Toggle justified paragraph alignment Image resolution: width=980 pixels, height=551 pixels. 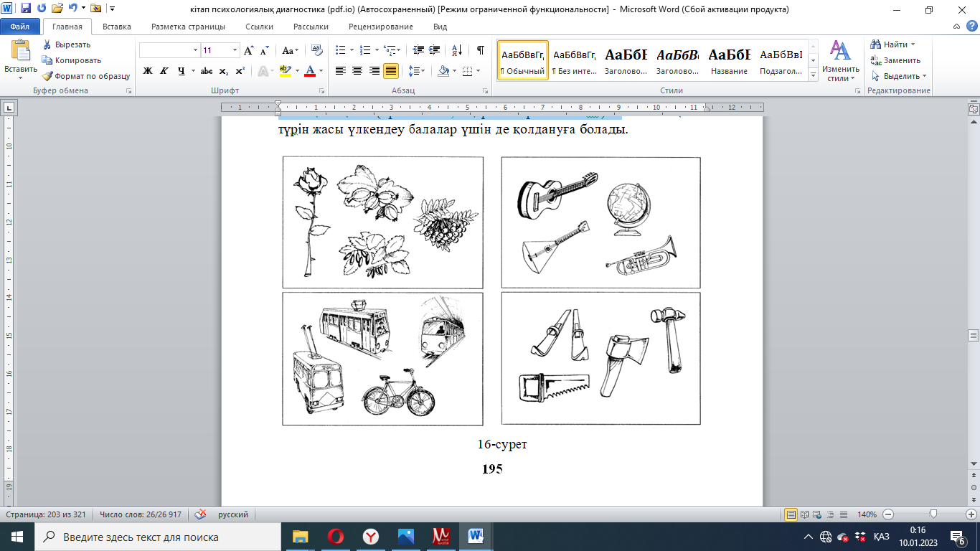[x=391, y=70]
